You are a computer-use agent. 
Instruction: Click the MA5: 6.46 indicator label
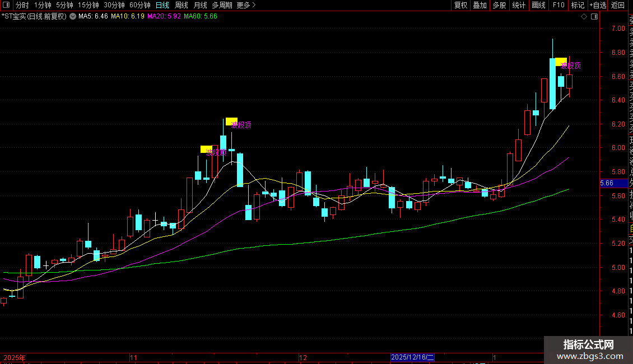(x=93, y=17)
